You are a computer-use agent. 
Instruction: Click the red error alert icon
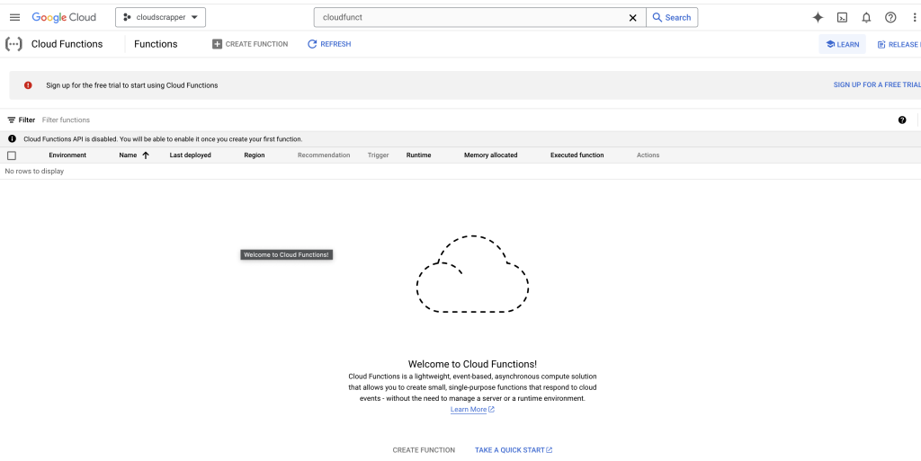pos(28,85)
